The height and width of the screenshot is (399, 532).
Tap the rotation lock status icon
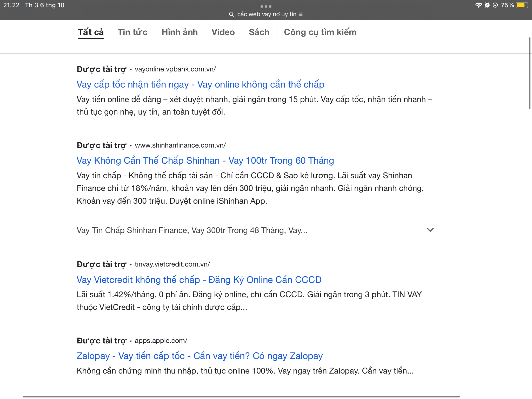[495, 5]
